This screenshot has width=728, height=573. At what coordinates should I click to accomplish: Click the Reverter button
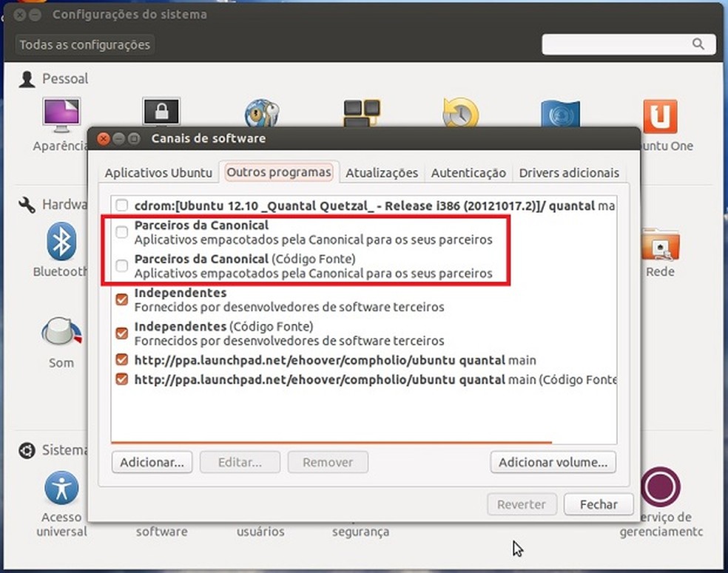click(x=522, y=504)
